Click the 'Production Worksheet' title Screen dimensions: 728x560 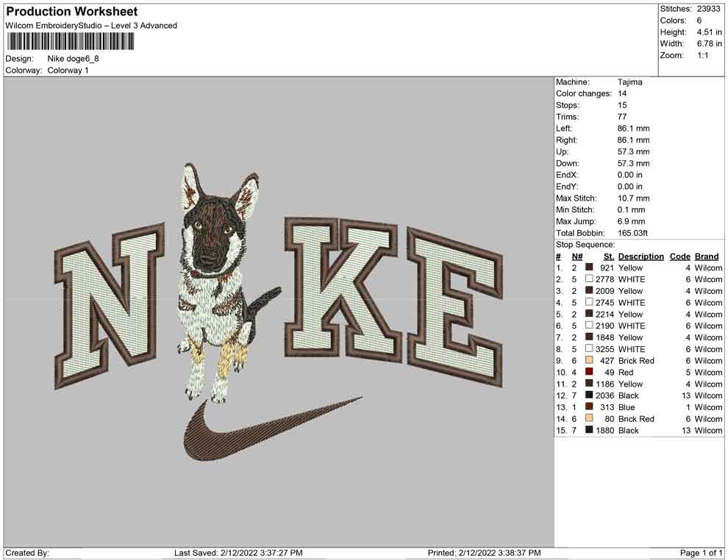click(72, 12)
